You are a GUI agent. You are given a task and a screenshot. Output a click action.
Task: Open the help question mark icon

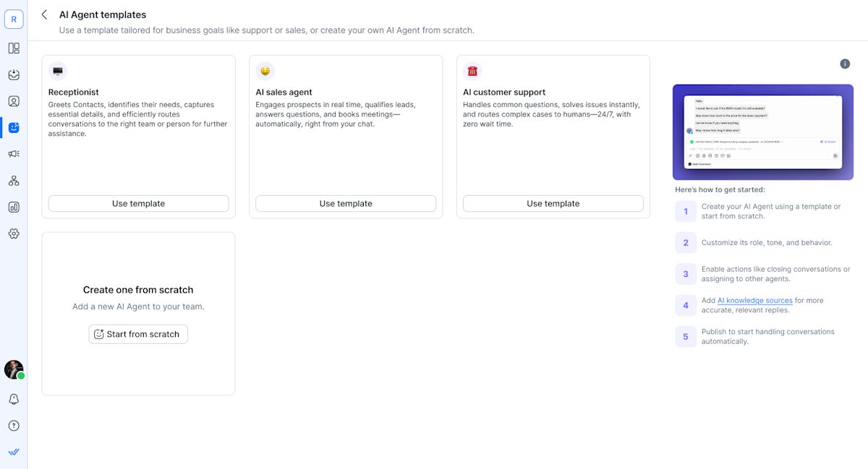(x=14, y=425)
